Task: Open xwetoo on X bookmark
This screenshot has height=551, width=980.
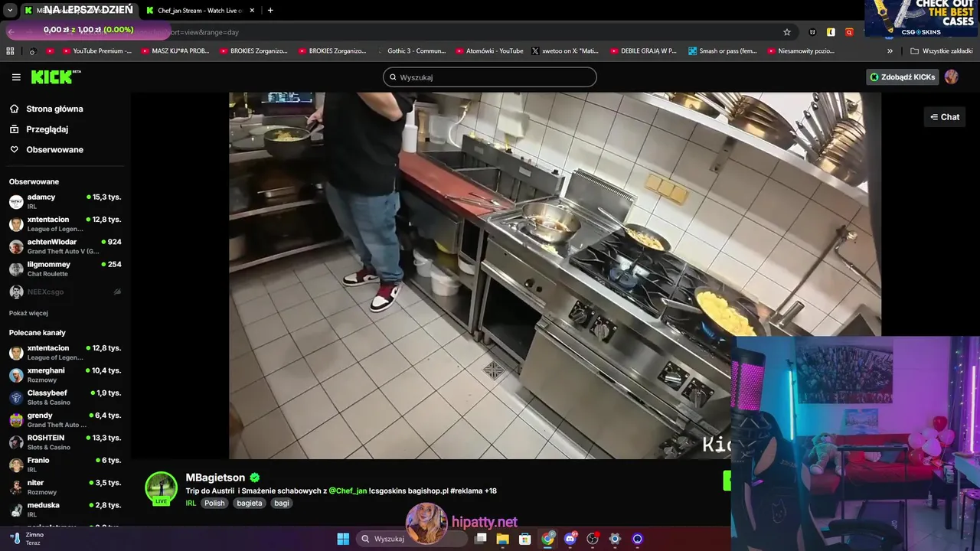Action: [564, 51]
